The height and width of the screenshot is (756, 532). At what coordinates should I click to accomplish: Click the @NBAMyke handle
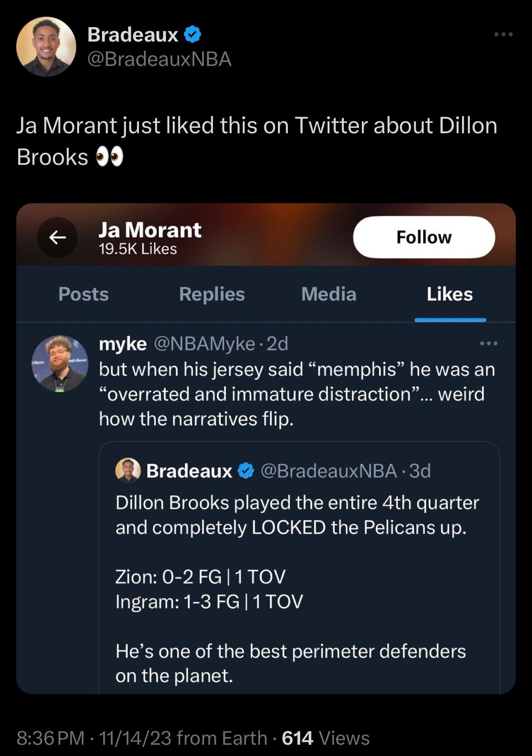click(204, 344)
